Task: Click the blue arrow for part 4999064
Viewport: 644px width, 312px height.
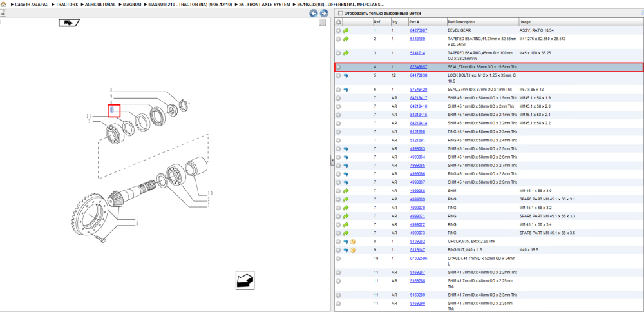Action: coord(346,157)
